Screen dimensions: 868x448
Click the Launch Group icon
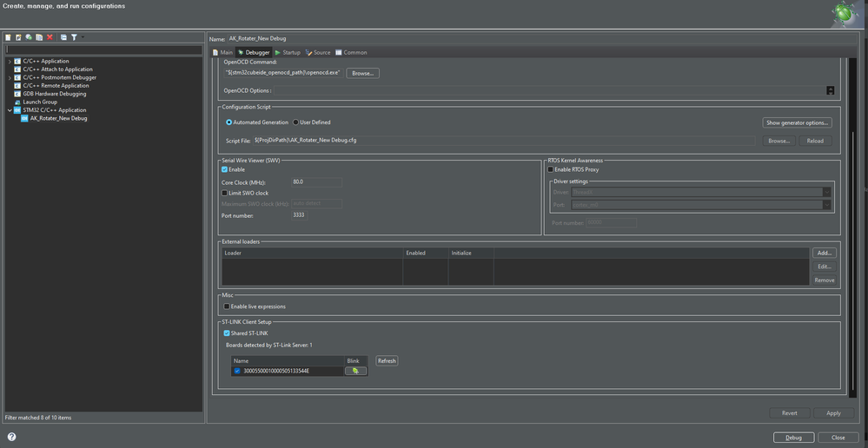[x=17, y=102]
